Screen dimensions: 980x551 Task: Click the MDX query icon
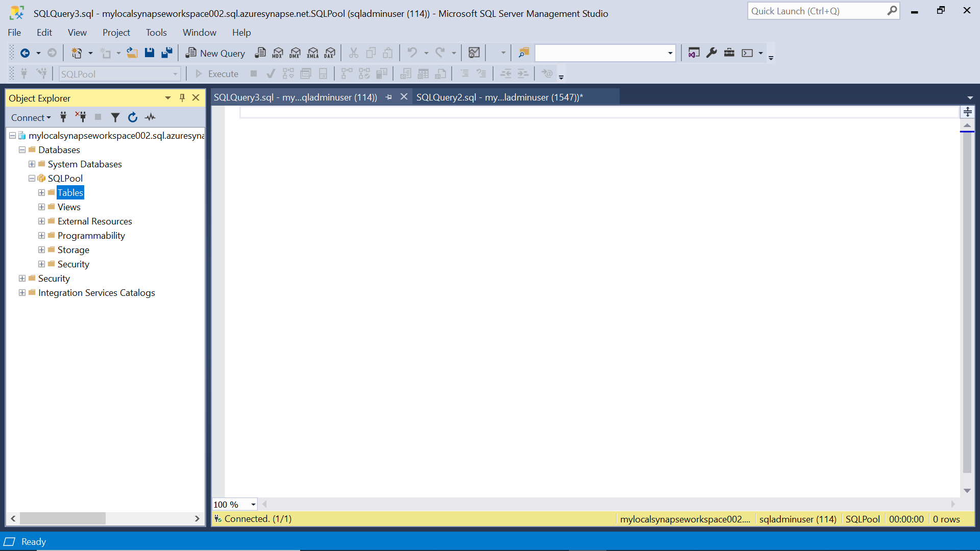[278, 53]
